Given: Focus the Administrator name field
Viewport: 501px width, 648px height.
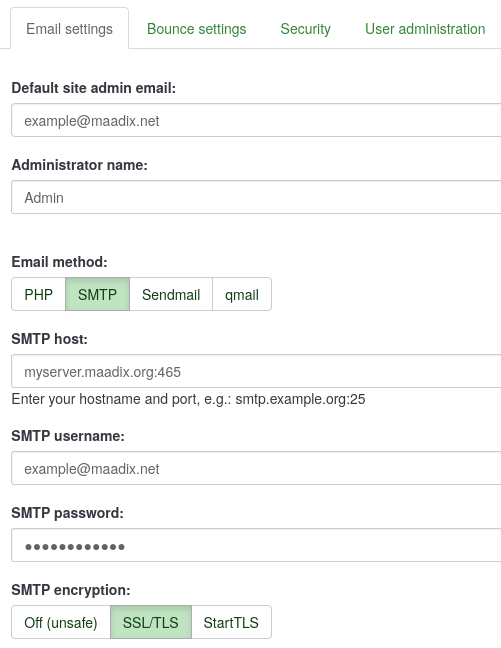Looking at the screenshot, I should [x=256, y=197].
